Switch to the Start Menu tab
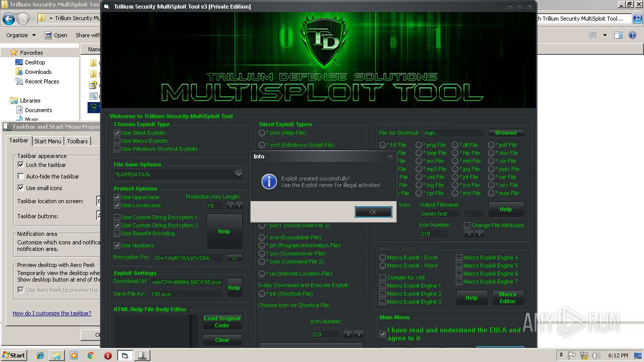 point(48,141)
